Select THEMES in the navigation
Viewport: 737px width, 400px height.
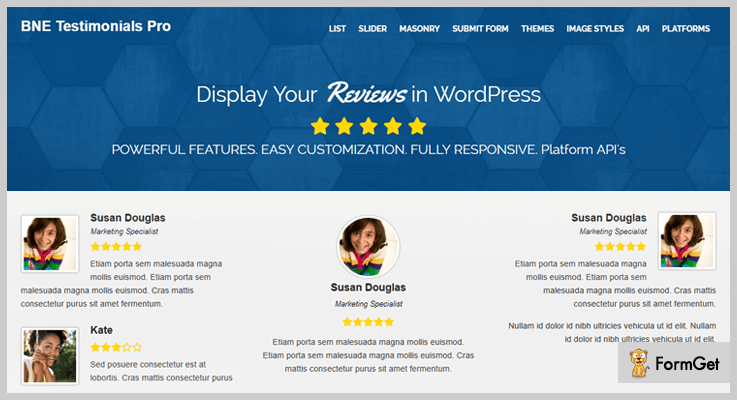[537, 29]
